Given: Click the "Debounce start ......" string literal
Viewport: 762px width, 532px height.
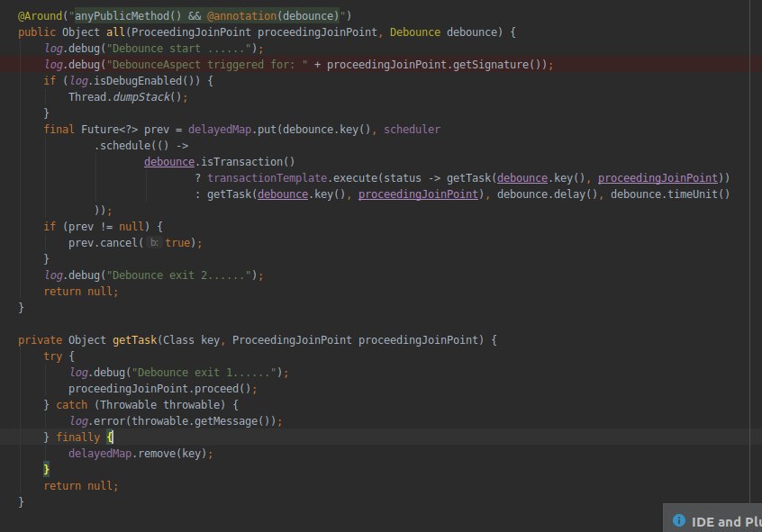Looking at the screenshot, I should tap(181, 49).
